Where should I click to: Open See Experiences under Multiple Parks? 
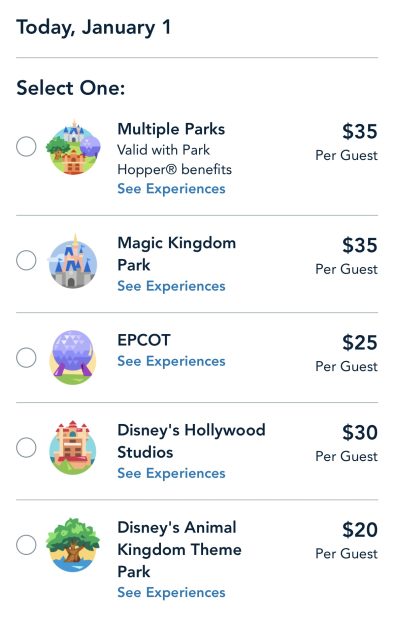[x=171, y=189]
